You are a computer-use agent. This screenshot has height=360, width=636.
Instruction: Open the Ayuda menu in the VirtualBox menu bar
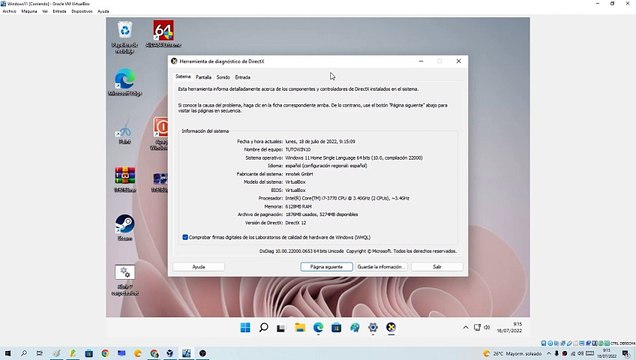click(103, 11)
